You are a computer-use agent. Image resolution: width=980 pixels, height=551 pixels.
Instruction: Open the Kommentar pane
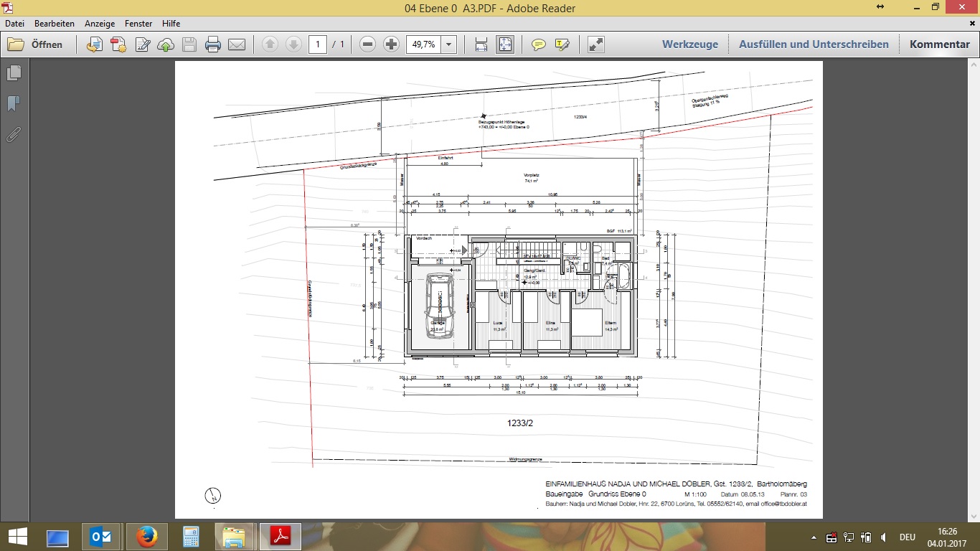pos(939,44)
